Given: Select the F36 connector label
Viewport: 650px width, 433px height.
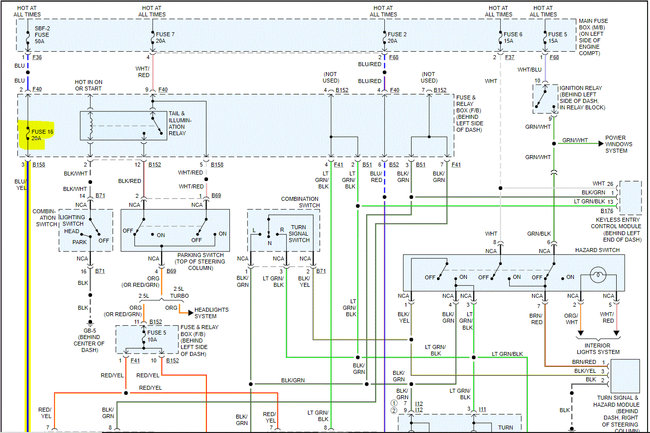Looking at the screenshot, I should (x=37, y=58).
